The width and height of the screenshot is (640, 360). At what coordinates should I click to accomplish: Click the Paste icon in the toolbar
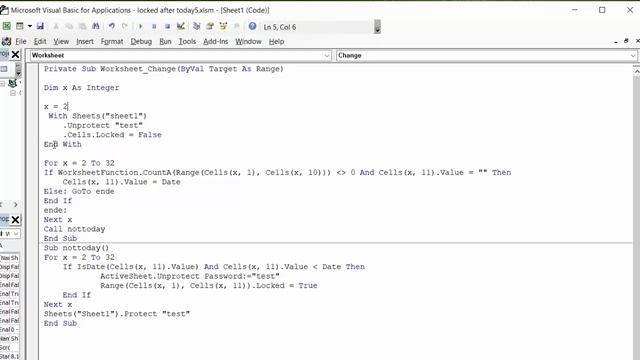82,27
